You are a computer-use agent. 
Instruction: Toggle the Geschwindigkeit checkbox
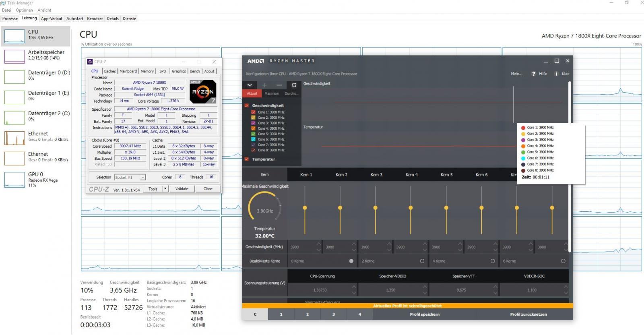[x=247, y=105]
